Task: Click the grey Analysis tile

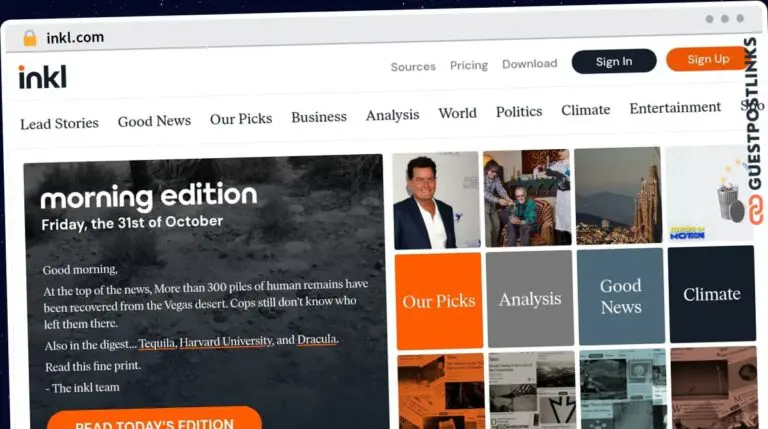Action: click(x=530, y=298)
